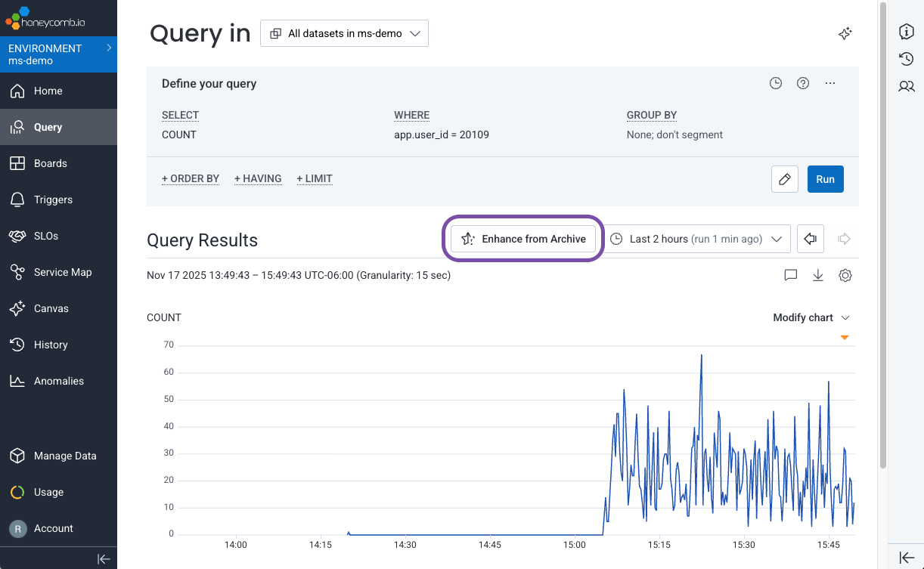Edit the query using the pencil icon

(x=784, y=179)
